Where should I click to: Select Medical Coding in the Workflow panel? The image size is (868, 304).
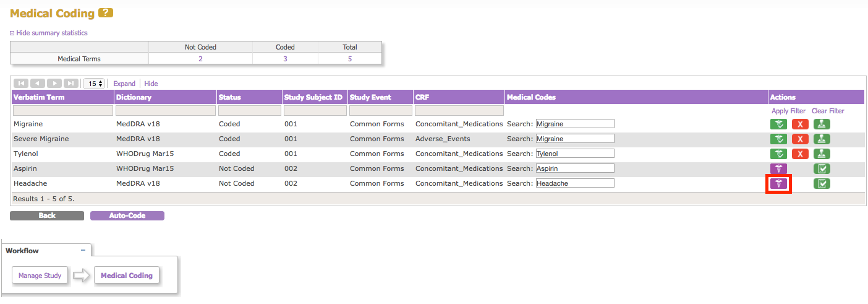pos(127,276)
